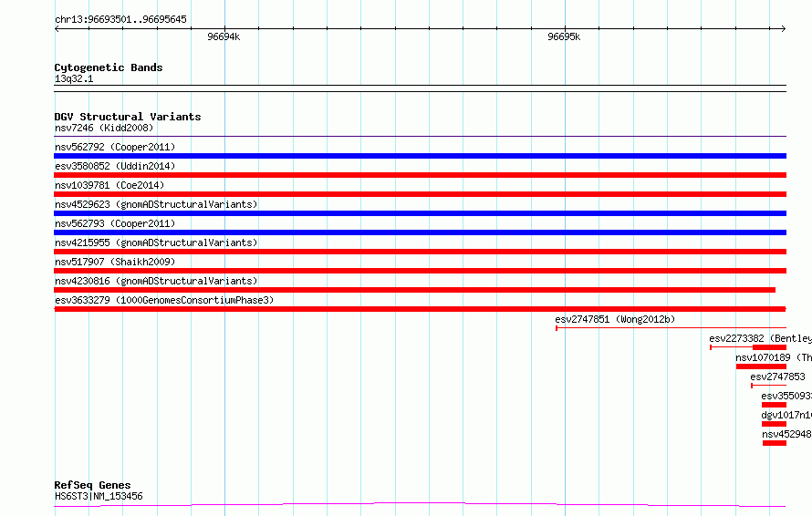812x516 pixels.
Task: Open the esv3580852 (Uddin2014) variant label
Action: 115,166
